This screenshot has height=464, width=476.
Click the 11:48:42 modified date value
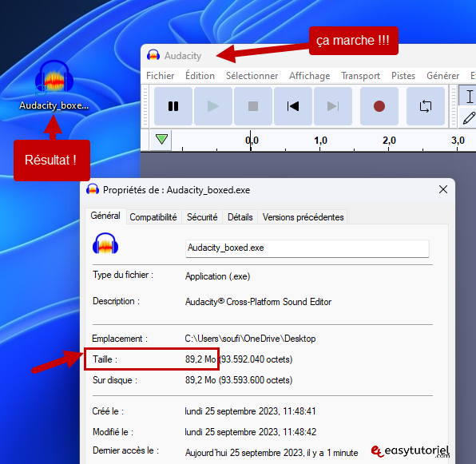(299, 432)
